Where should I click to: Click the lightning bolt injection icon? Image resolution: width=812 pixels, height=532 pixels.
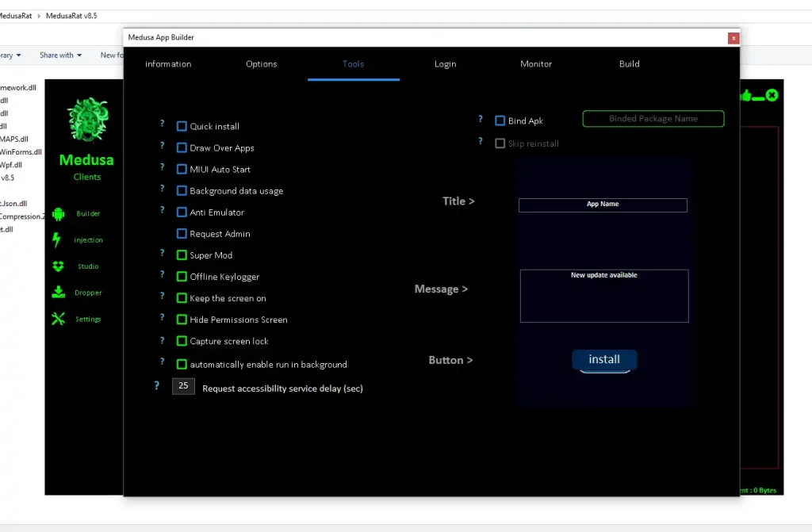tap(56, 239)
